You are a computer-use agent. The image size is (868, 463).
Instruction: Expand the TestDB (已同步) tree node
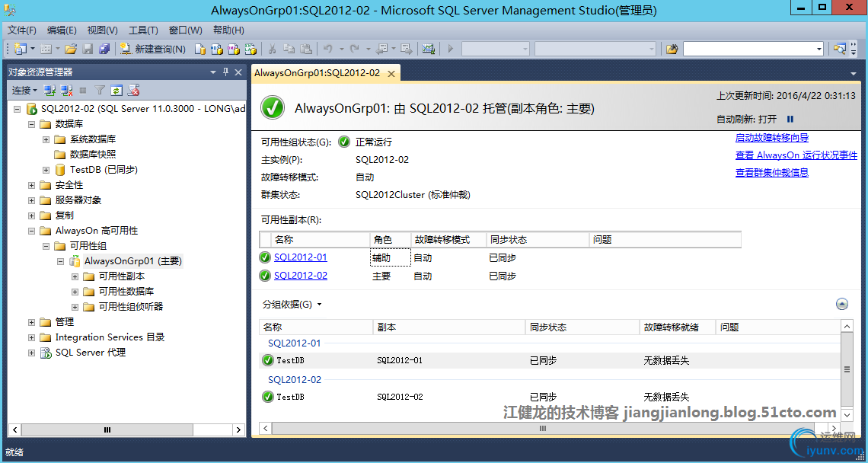coord(46,170)
